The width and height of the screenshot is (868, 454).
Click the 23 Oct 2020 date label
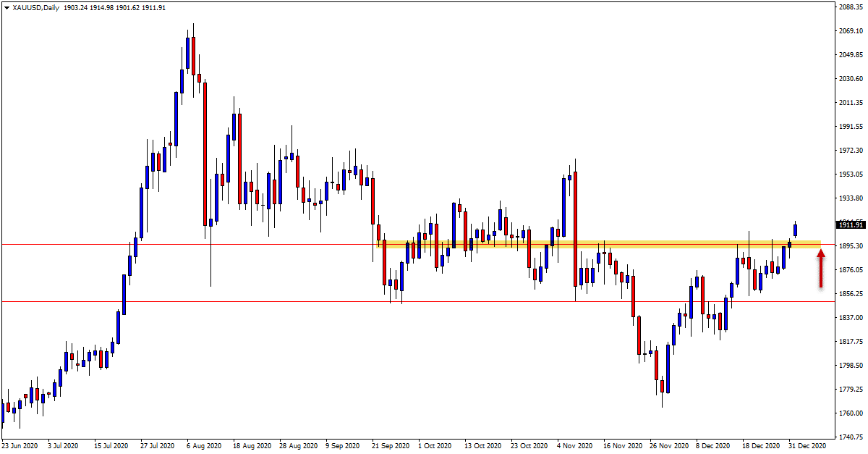pyautogui.click(x=529, y=446)
